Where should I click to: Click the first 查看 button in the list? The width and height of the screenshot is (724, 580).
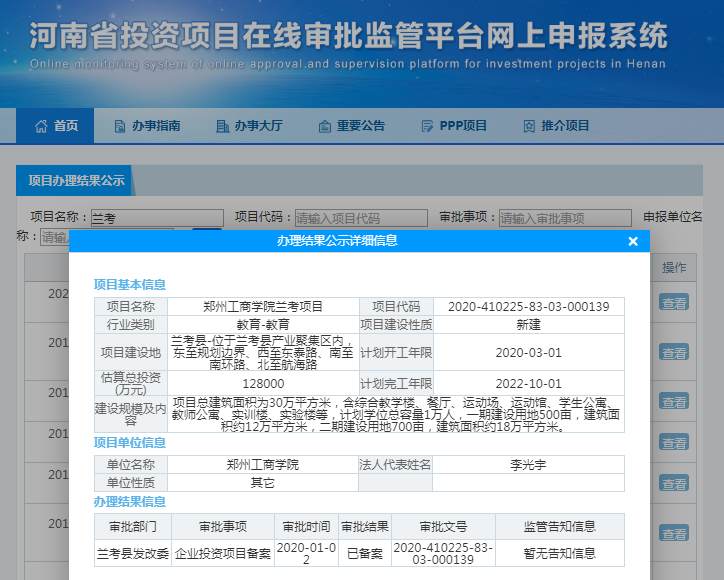pyautogui.click(x=674, y=302)
